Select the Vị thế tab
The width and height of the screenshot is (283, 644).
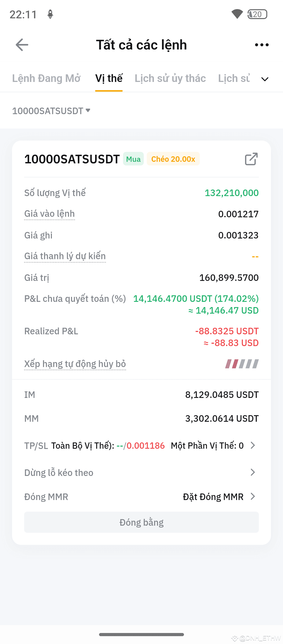tap(109, 79)
